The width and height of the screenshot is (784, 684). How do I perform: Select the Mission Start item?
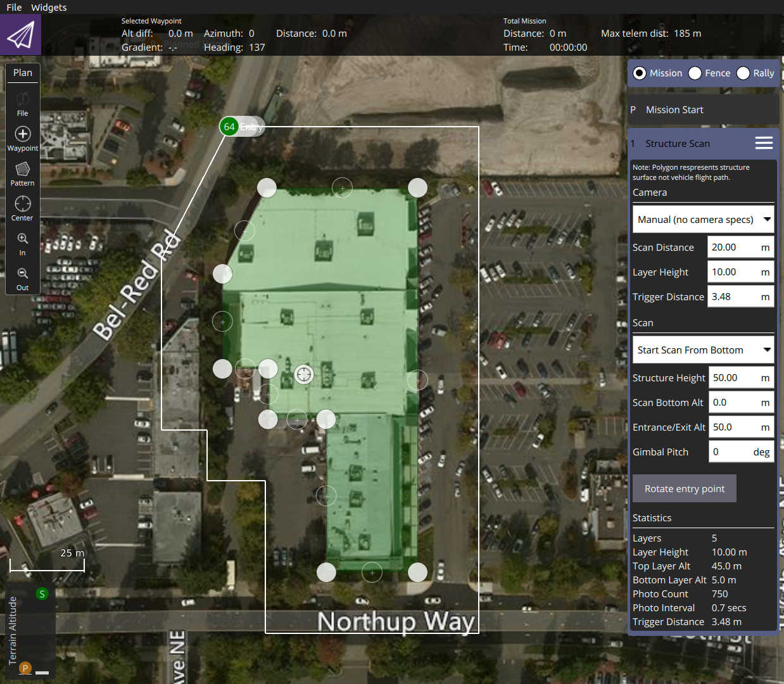point(674,110)
